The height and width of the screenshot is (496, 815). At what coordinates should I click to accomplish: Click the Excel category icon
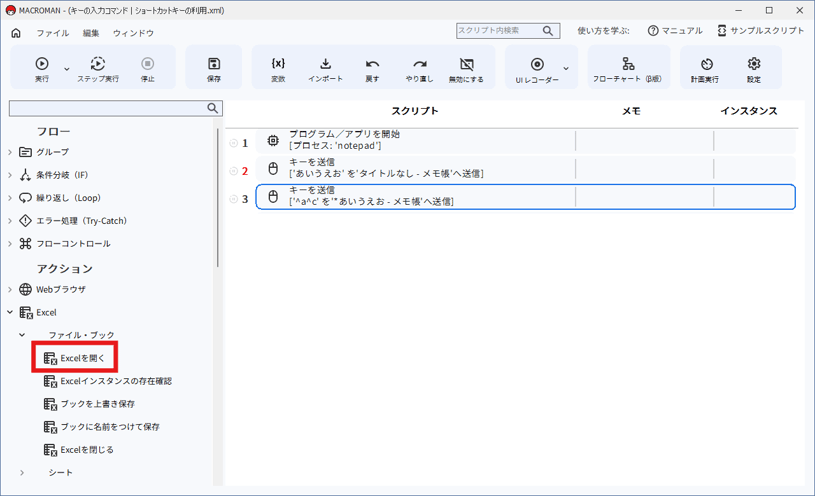click(26, 312)
